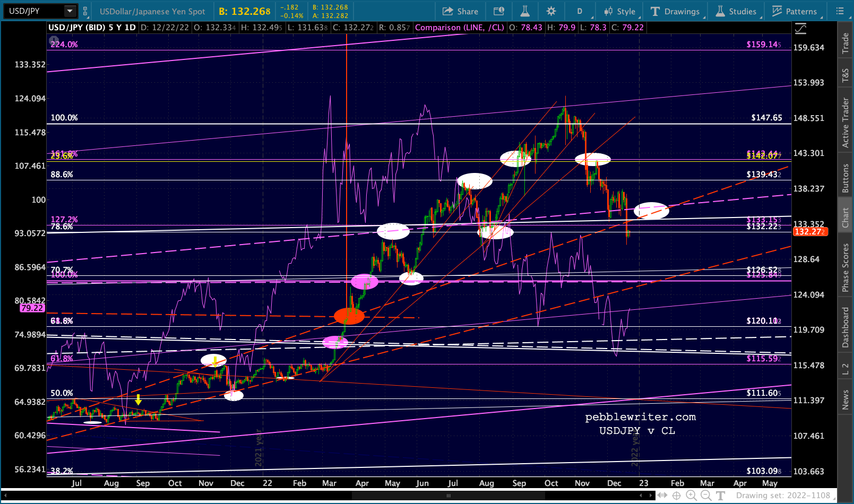Click the USD/JPY symbol input field
Image resolution: width=854 pixels, height=504 pixels.
click(x=34, y=11)
